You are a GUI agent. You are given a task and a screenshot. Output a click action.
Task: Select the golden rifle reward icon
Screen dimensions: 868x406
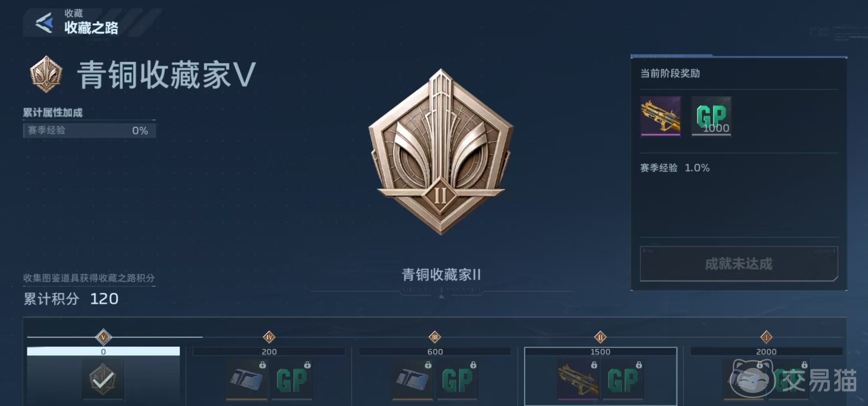(661, 116)
